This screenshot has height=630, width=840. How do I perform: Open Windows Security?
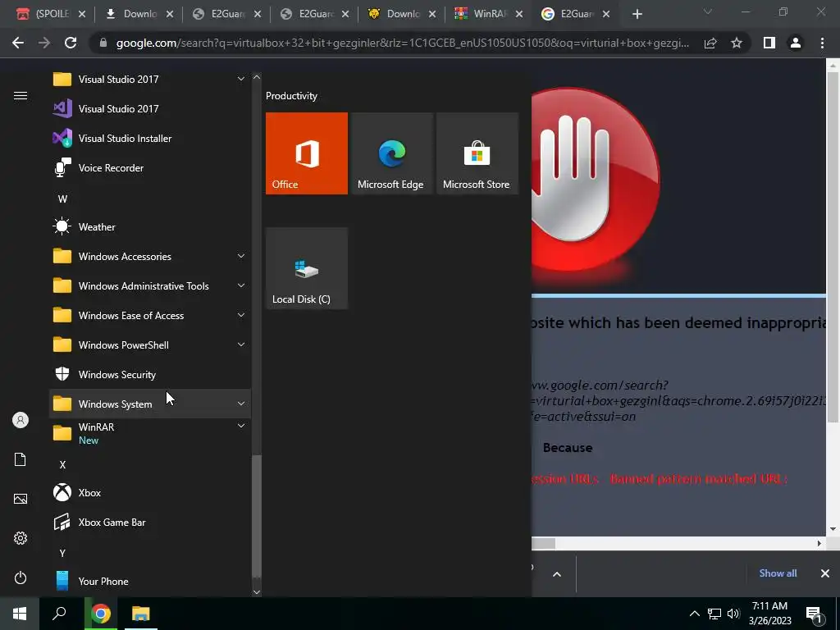(x=150, y=374)
